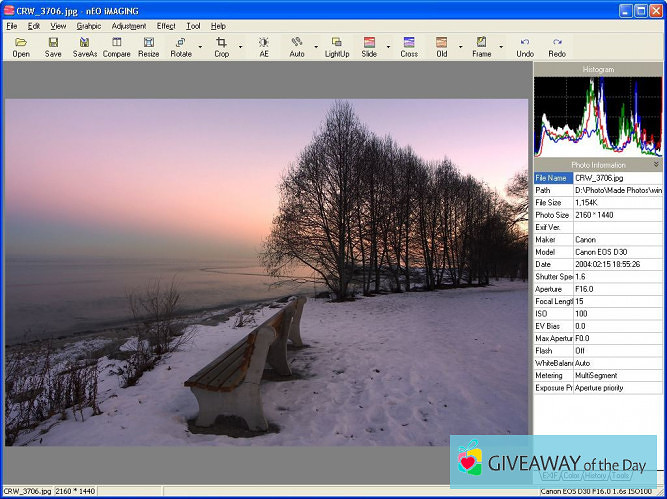Image resolution: width=667 pixels, height=499 pixels.
Task: Click the SaveAs toolbar icon
Action: coord(85,43)
